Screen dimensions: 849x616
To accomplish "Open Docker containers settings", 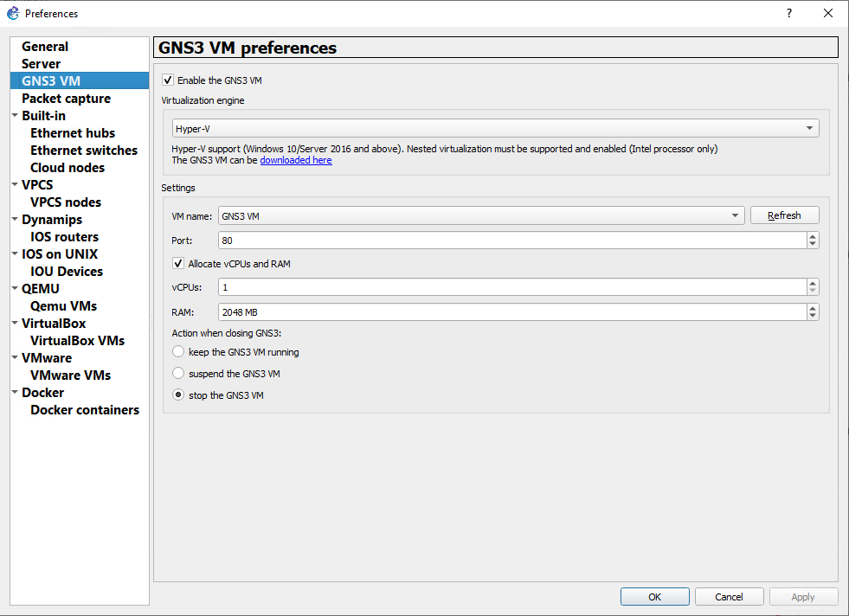I will 85,410.
